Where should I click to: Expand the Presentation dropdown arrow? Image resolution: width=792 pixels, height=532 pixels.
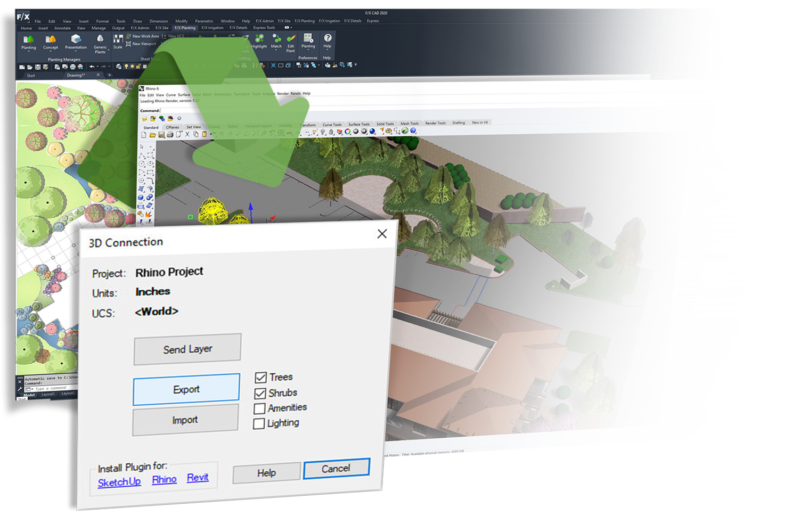[x=76, y=51]
